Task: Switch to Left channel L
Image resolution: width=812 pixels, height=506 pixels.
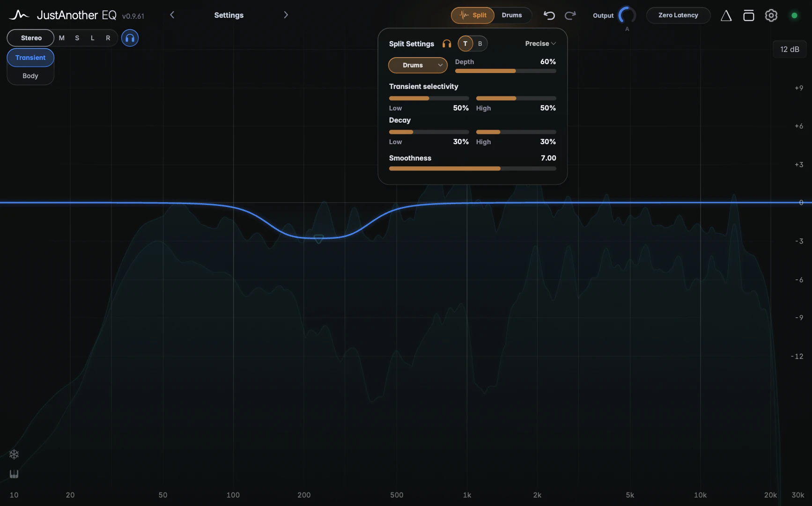Action: (x=93, y=38)
